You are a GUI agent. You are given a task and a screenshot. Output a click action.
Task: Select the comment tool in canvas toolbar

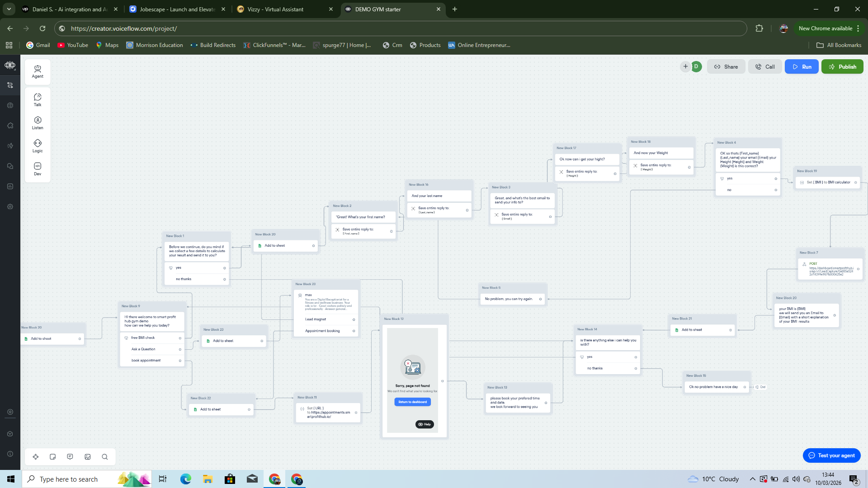70,457
